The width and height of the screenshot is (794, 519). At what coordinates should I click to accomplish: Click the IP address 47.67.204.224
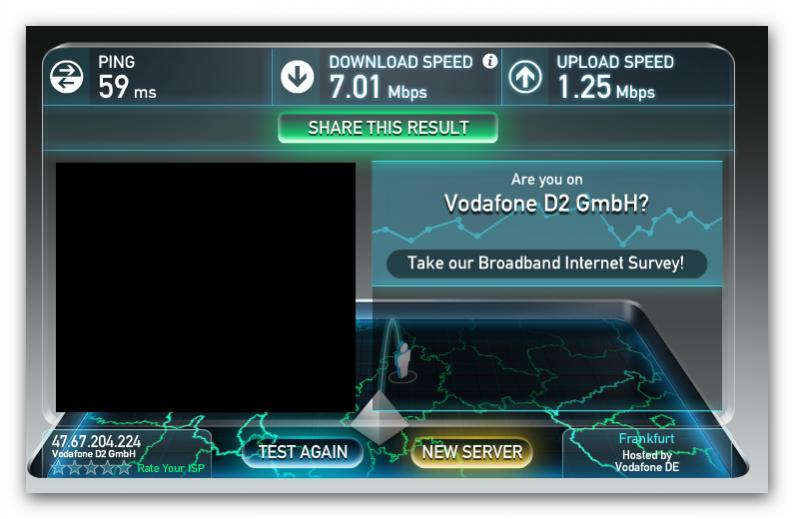tap(96, 441)
